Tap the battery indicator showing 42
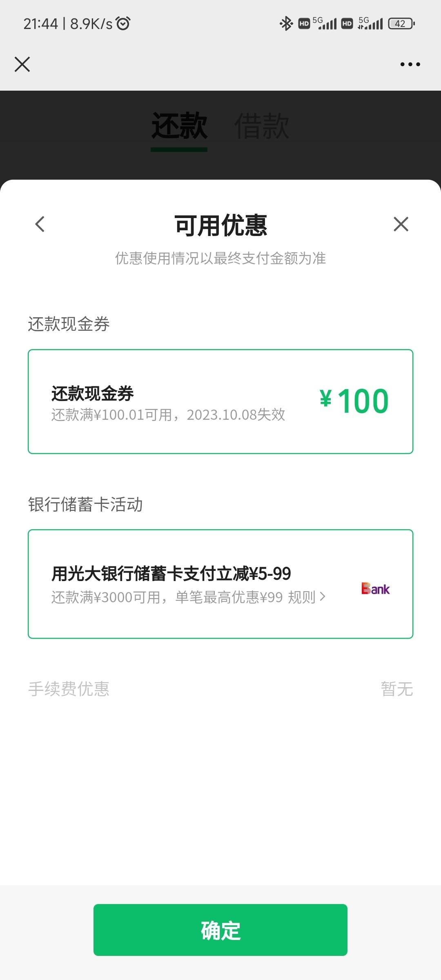Screen dimensions: 441x980 401,24
